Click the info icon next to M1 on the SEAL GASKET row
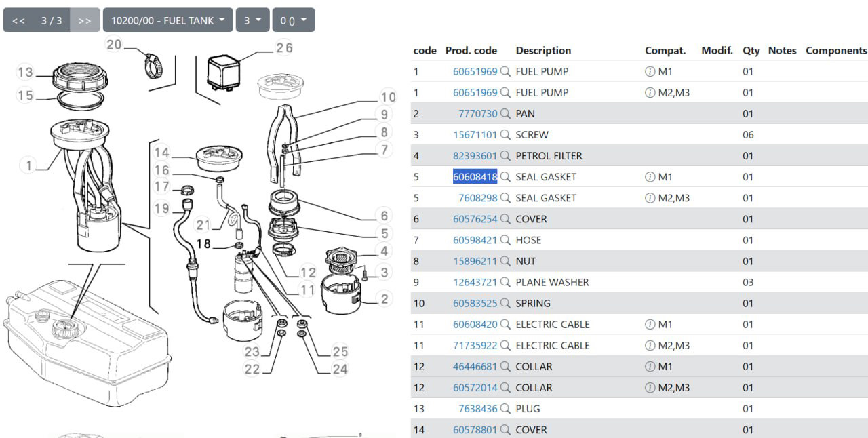The image size is (868, 438). click(650, 177)
